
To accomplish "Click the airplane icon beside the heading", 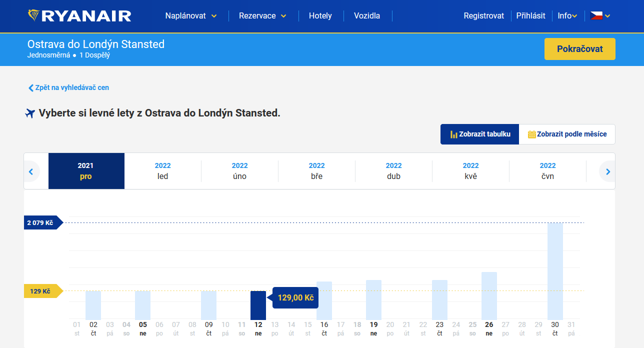I will 30,113.
